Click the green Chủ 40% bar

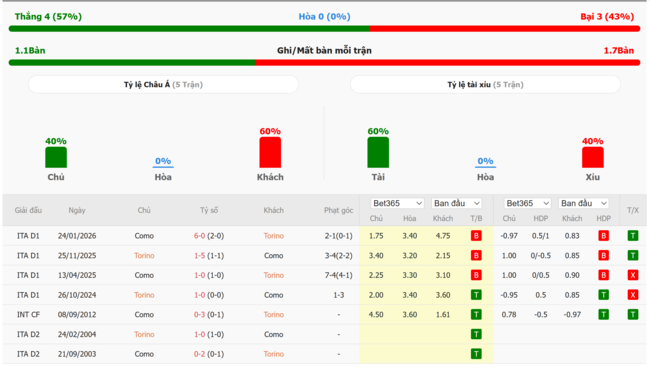point(56,157)
